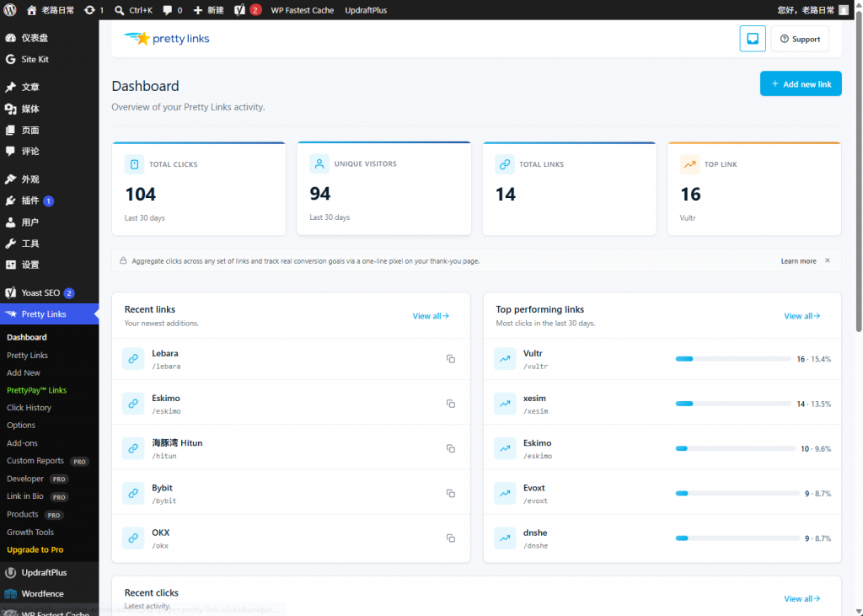Image resolution: width=863 pixels, height=616 pixels.
Task: Open comments bubble in admin bar
Action: click(x=168, y=10)
